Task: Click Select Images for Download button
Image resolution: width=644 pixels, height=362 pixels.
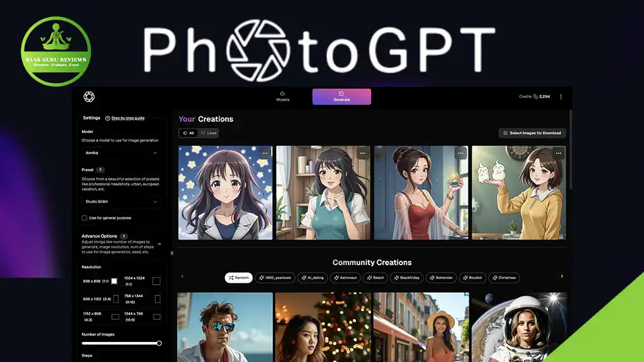Action: tap(532, 133)
